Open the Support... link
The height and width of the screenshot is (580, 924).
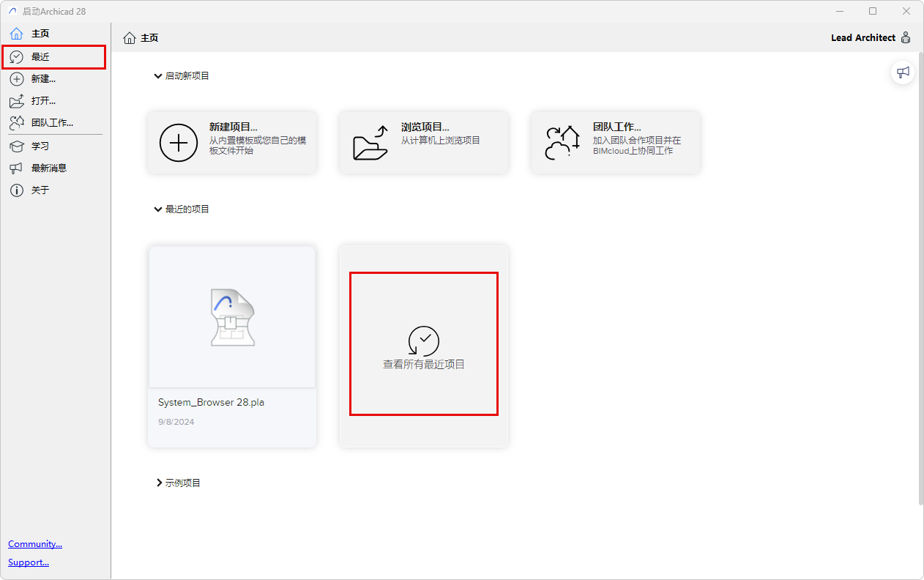point(29,562)
